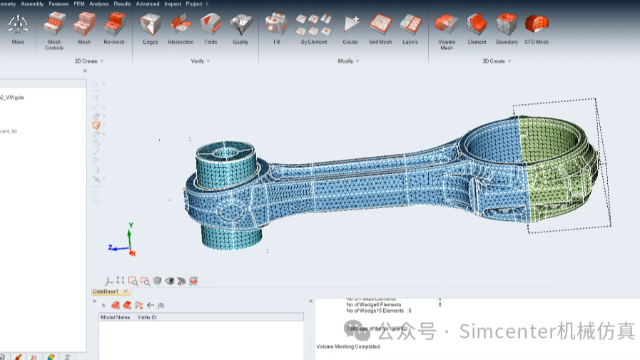Switch to the FEM tab
The width and height of the screenshot is (640, 360).
tap(79, 4)
